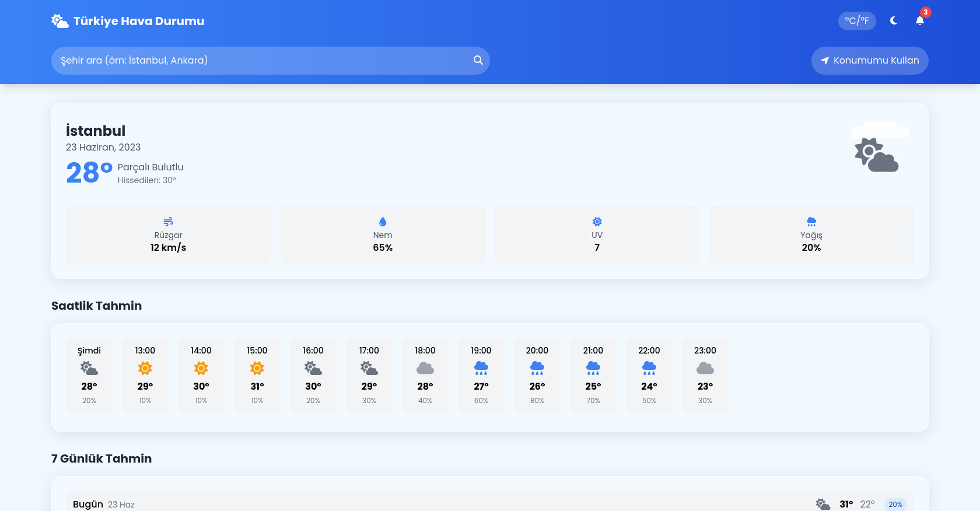Click the Rüzgar wind icon
This screenshot has height=511, width=980.
pyautogui.click(x=168, y=222)
